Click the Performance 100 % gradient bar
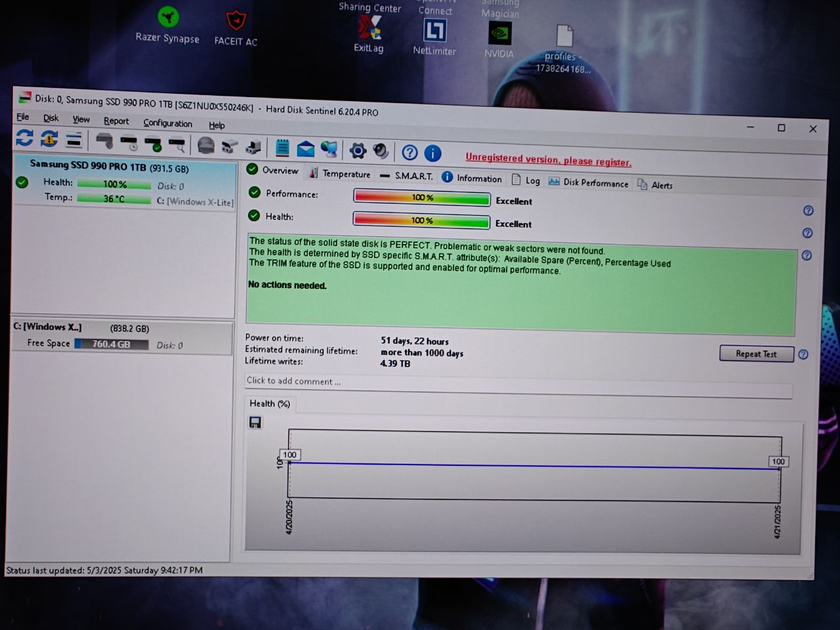This screenshot has width=840, height=630. click(x=422, y=198)
